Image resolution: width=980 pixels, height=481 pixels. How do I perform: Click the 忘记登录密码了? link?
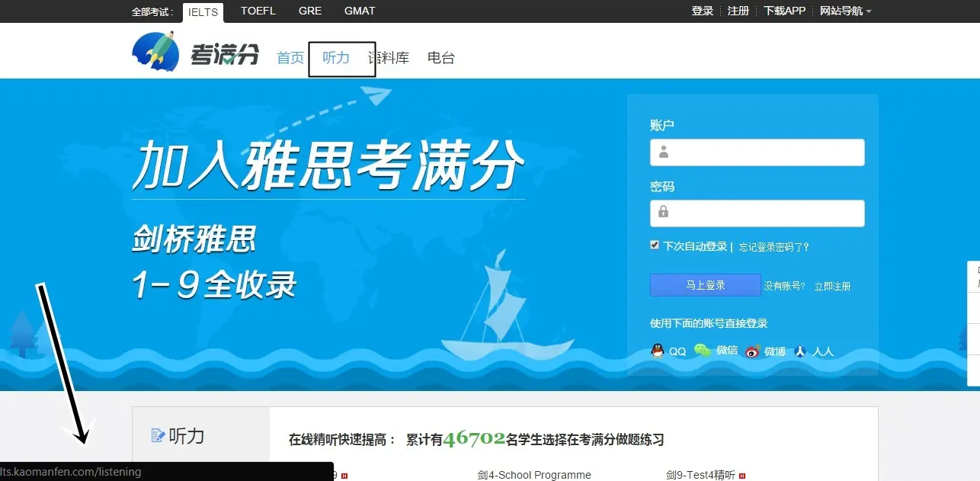(774, 247)
